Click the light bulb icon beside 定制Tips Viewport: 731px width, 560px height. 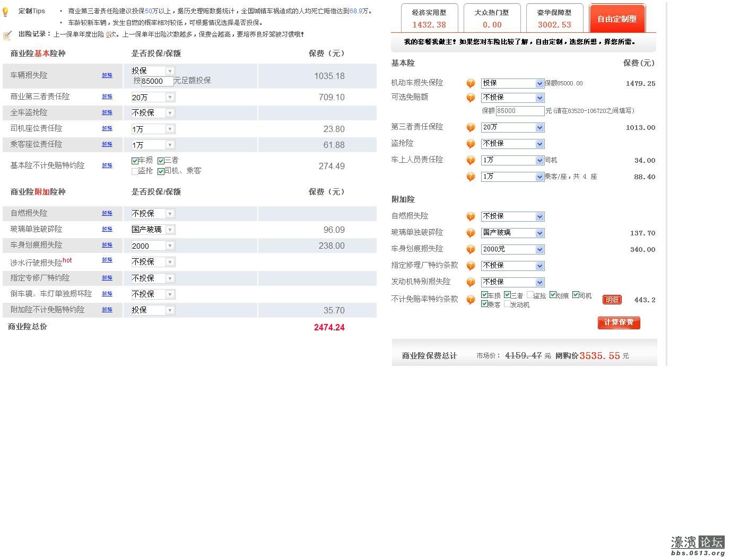[6, 11]
